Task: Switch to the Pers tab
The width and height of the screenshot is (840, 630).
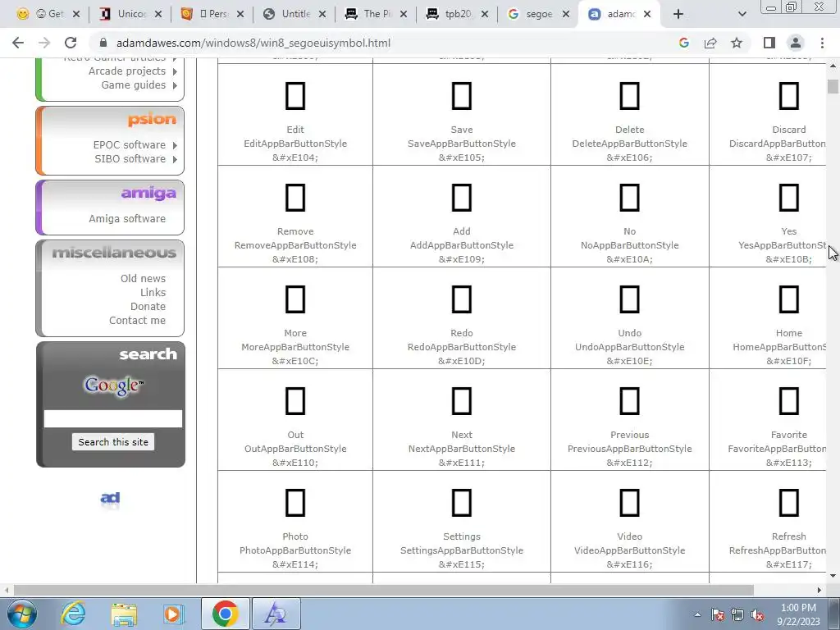Action: pos(212,14)
